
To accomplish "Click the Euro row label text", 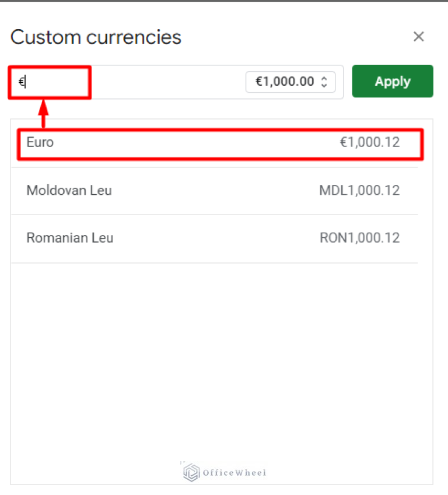I will coord(40,142).
